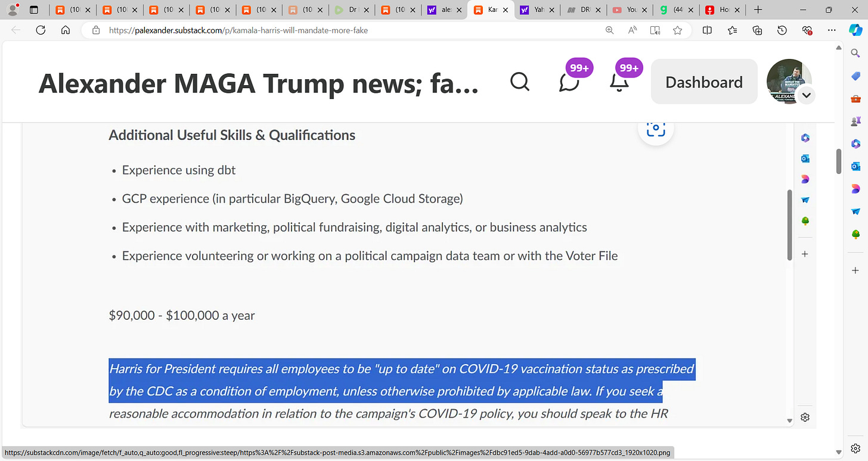
Task: Open the publication title link
Action: click(x=258, y=84)
